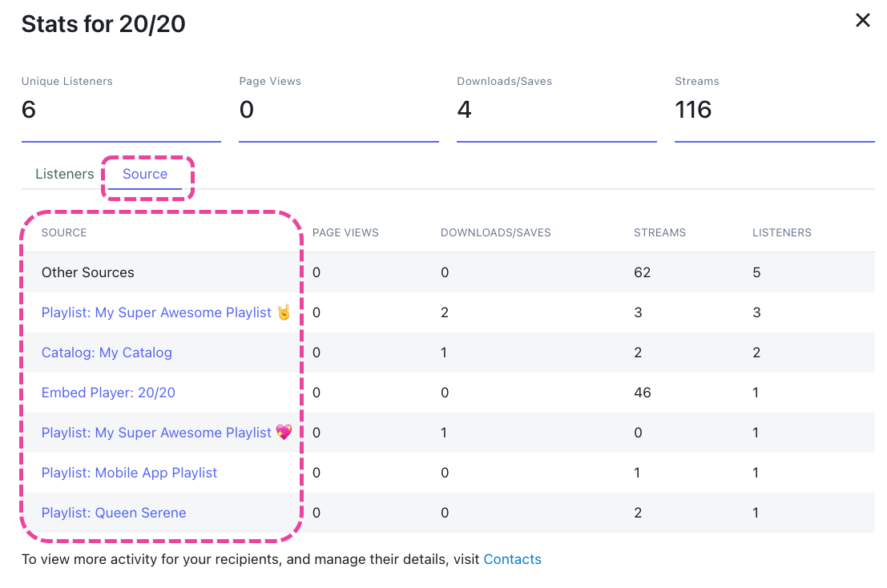Open Embed Player: 20/20 source link
This screenshot has width=887, height=588.
point(108,393)
